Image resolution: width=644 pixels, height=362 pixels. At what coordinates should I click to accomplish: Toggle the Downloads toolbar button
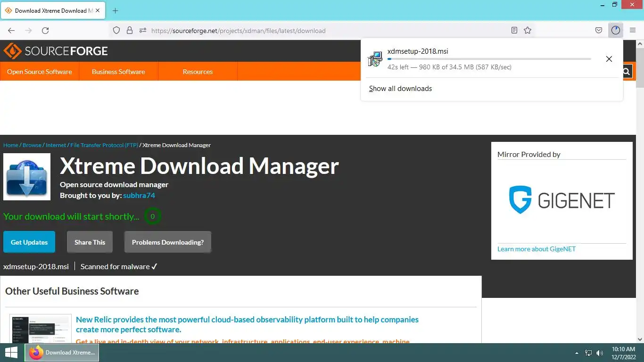click(x=616, y=31)
